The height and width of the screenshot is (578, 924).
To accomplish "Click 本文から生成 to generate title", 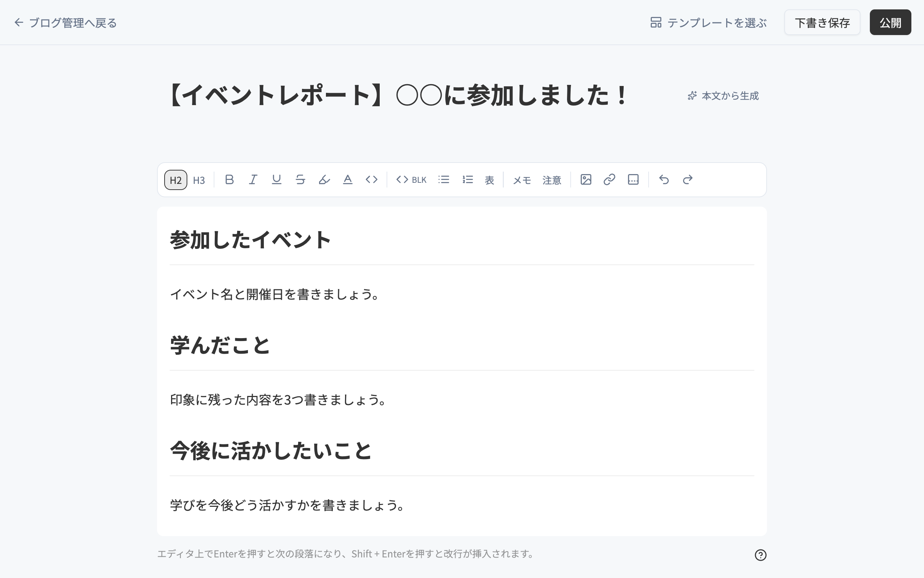I will 723,96.
